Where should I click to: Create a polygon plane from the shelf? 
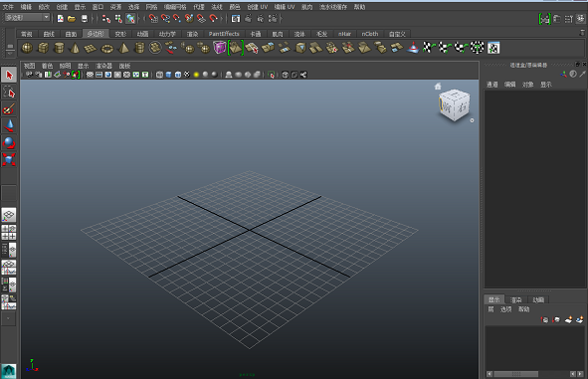[91, 48]
